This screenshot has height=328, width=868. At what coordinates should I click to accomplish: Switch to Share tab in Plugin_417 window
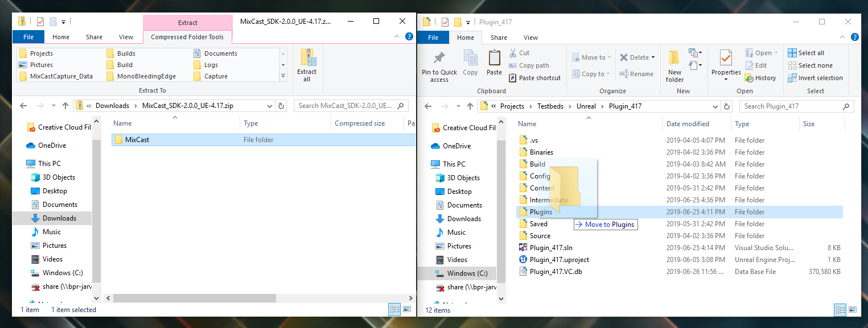[x=499, y=38]
